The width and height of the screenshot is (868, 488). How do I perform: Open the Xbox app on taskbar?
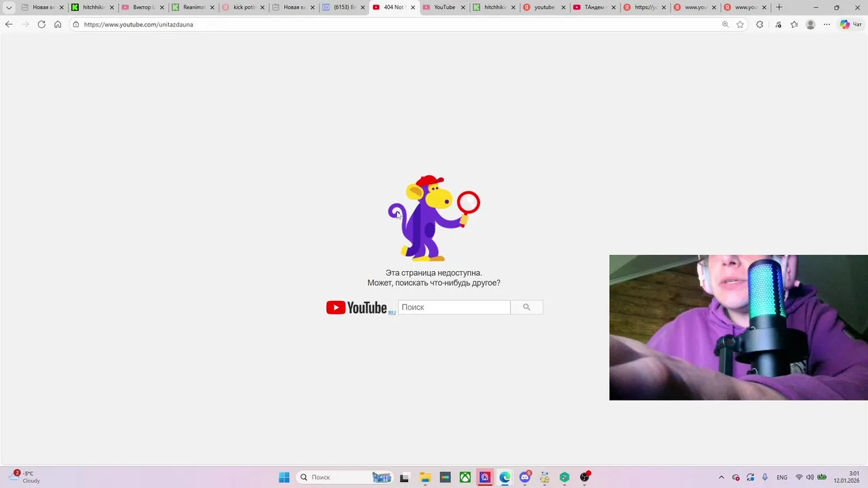coord(465,477)
